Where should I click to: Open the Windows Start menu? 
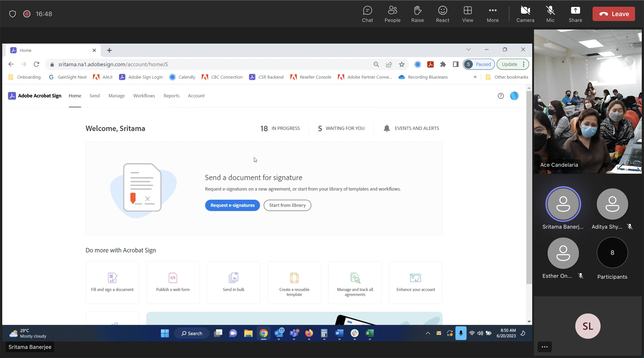[165, 333]
